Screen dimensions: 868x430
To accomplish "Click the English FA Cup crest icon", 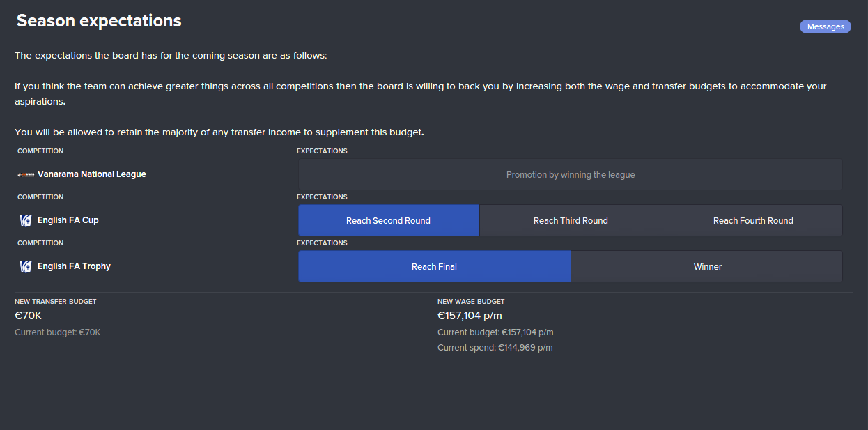I will [26, 220].
